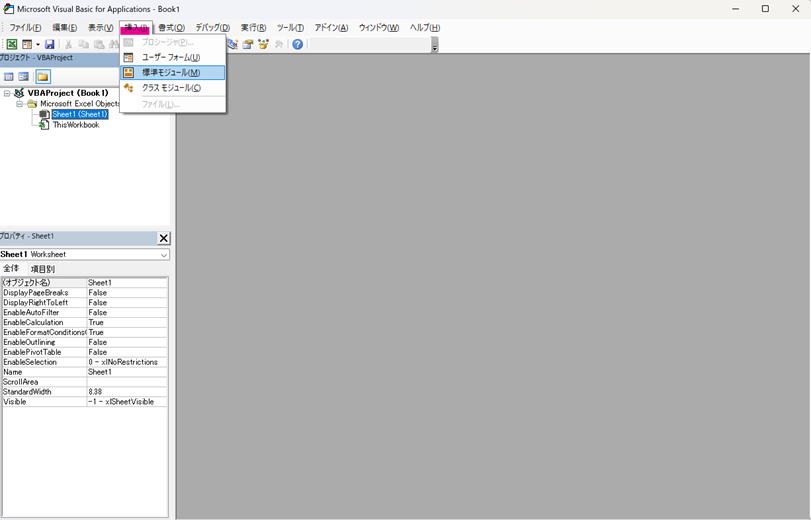Choose クラス モジュール(C) from insert menu
This screenshot has height=520, width=811.
coord(173,88)
